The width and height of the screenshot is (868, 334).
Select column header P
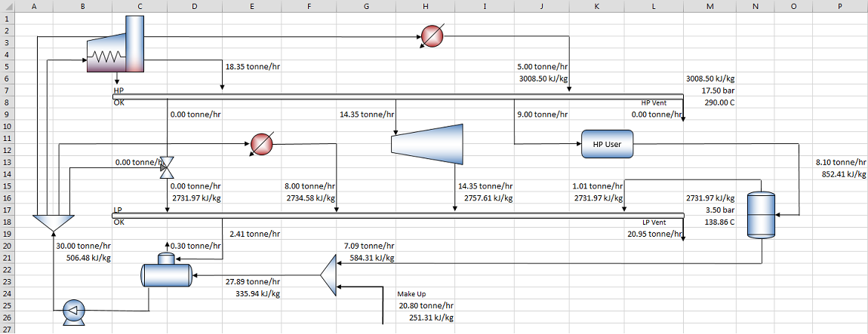click(x=840, y=6)
